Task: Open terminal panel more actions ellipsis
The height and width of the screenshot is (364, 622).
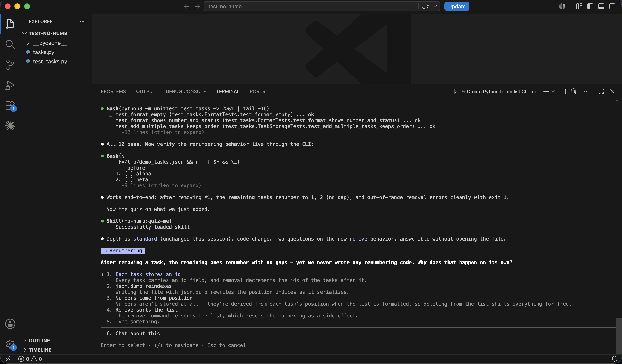Action: point(585,92)
